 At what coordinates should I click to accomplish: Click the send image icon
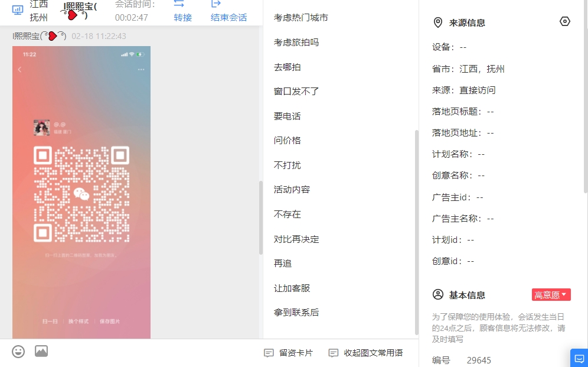pyautogui.click(x=41, y=351)
